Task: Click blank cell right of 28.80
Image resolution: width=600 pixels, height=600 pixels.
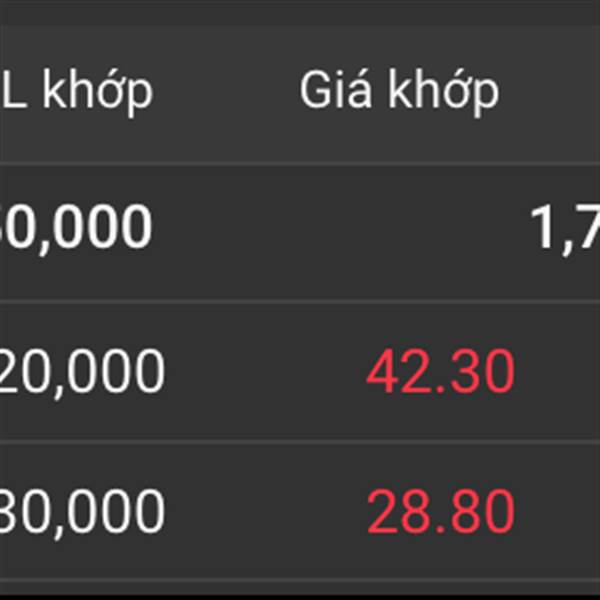Action: 559,512
